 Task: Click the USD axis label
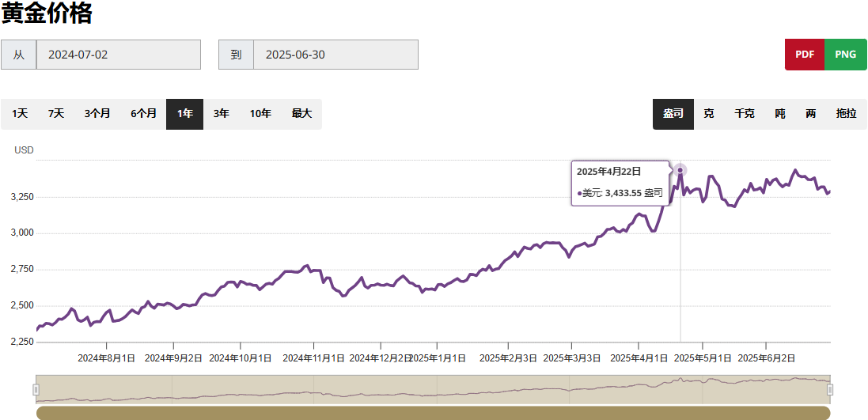click(24, 149)
